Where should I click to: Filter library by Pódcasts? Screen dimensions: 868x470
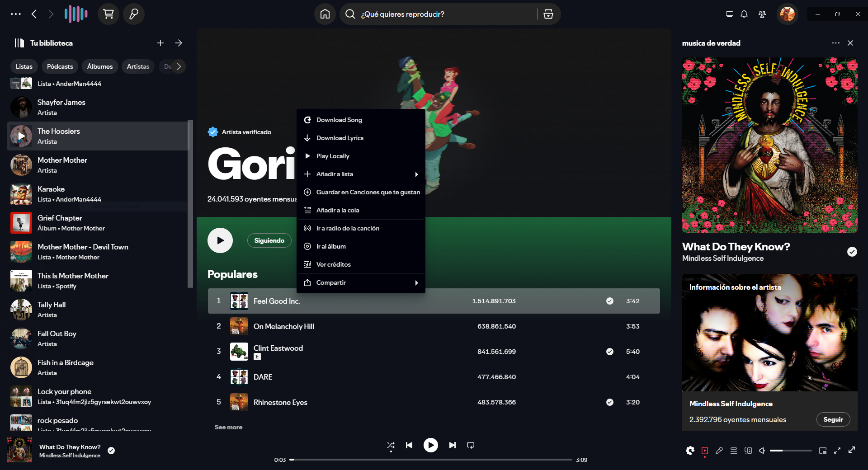pyautogui.click(x=60, y=66)
